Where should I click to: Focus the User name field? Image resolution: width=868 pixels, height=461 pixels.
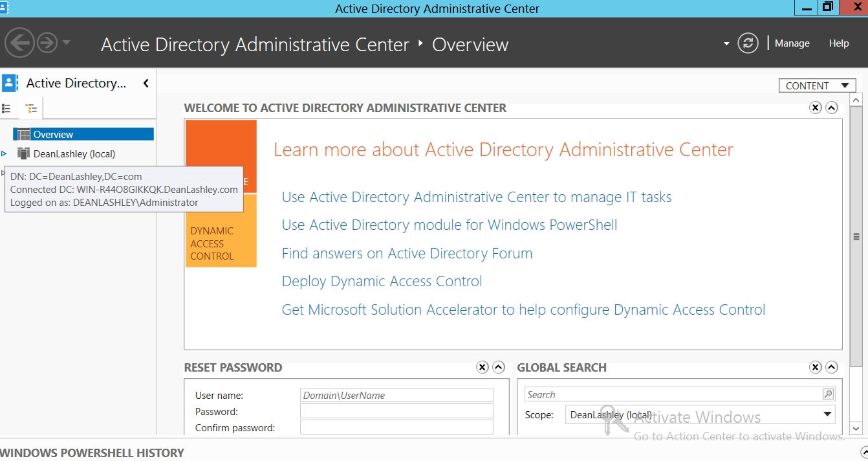(x=396, y=395)
